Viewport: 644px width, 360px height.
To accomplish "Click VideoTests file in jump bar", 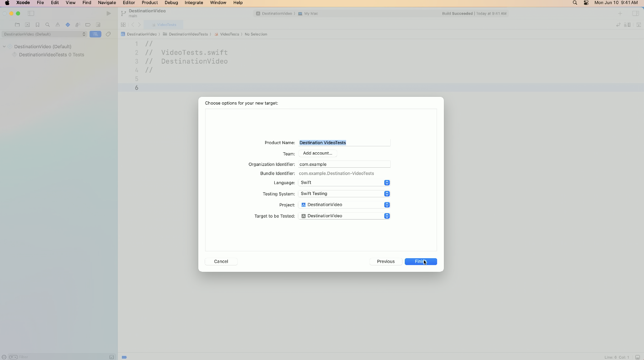I will click(x=226, y=34).
